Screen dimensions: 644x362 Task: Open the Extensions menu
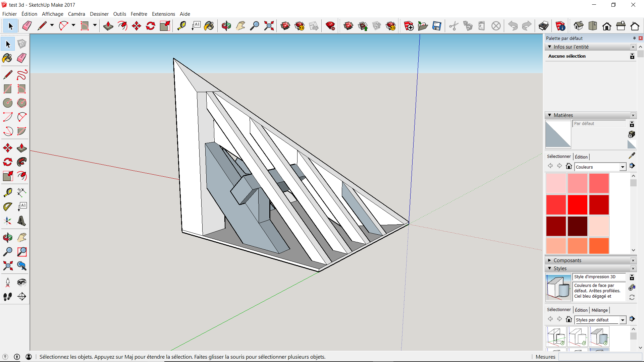coord(163,14)
